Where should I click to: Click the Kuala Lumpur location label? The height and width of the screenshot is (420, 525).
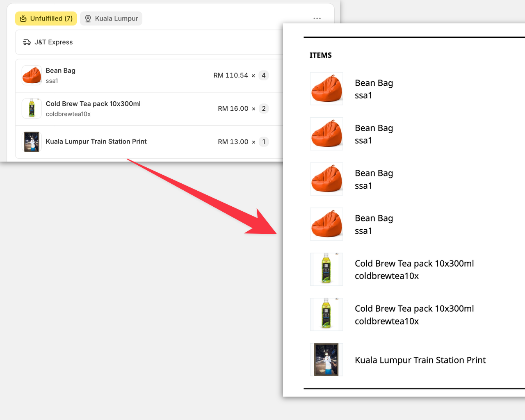(116, 18)
